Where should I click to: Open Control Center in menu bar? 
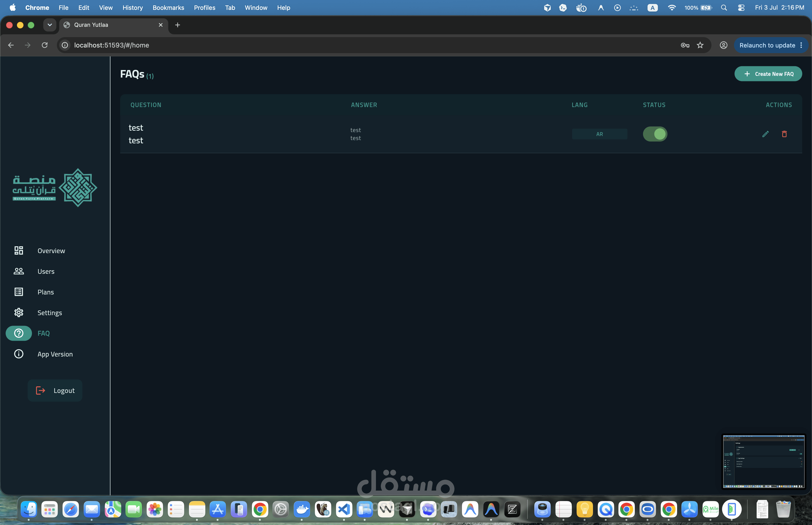click(741, 8)
